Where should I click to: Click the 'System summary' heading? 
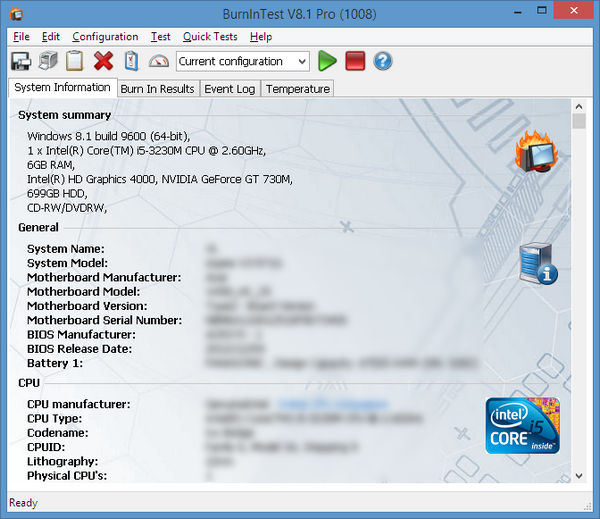click(x=65, y=115)
